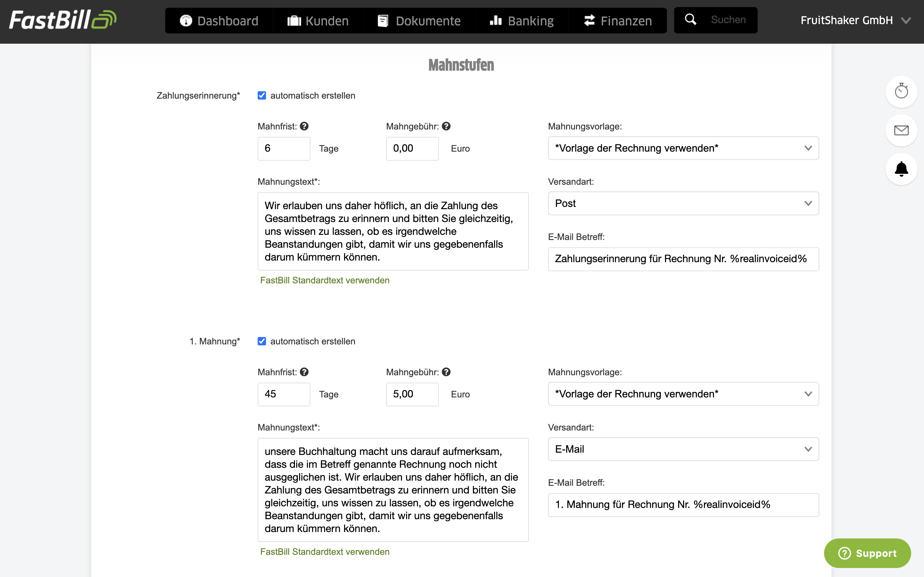Click the Kunden briefcase icon
This screenshot has height=577, width=924.
click(294, 21)
